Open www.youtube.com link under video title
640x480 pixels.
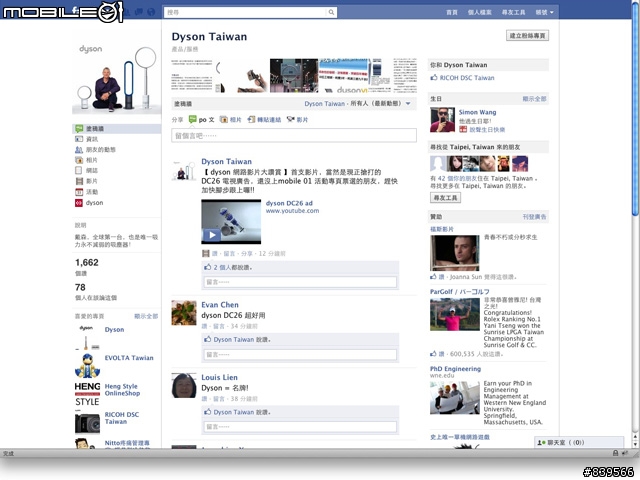coord(292,211)
